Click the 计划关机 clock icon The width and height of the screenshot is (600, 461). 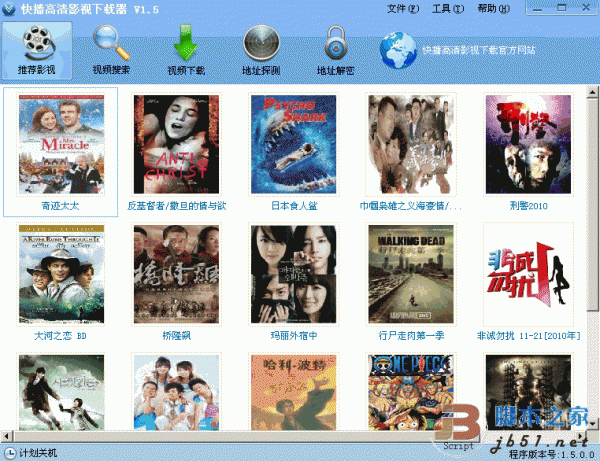pos(9,453)
